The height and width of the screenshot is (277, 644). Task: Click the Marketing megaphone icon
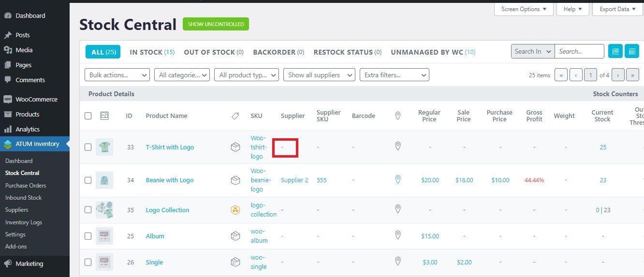8,263
